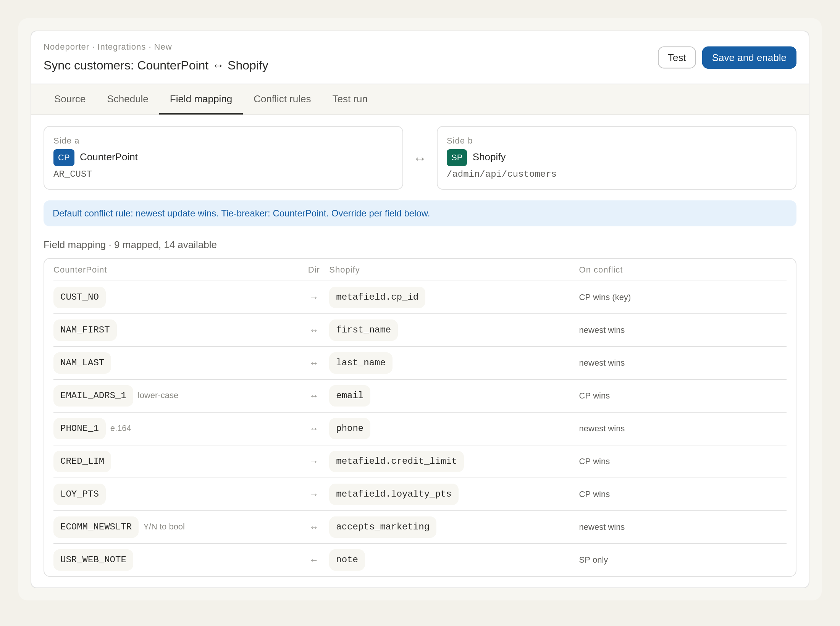
Task: Click the Dir column header
Action: (314, 270)
